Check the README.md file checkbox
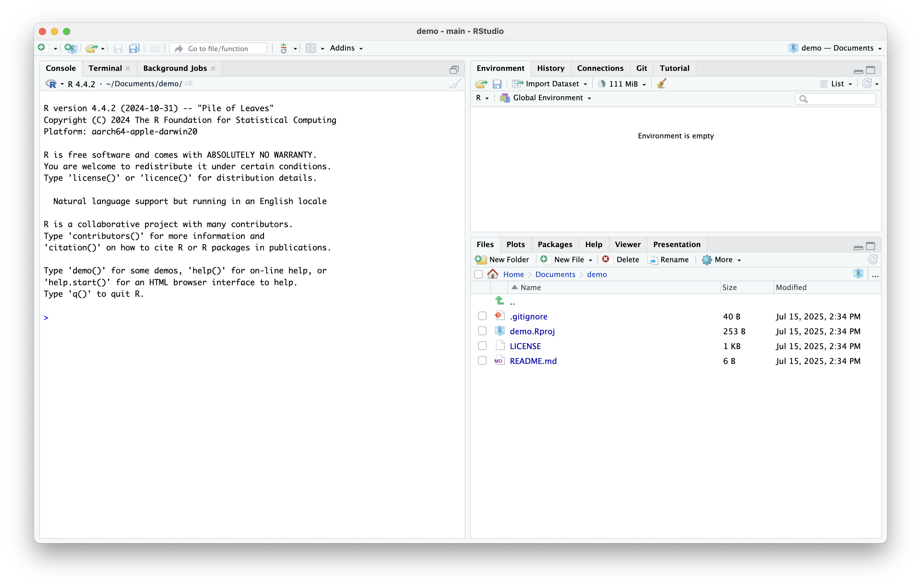 (482, 361)
